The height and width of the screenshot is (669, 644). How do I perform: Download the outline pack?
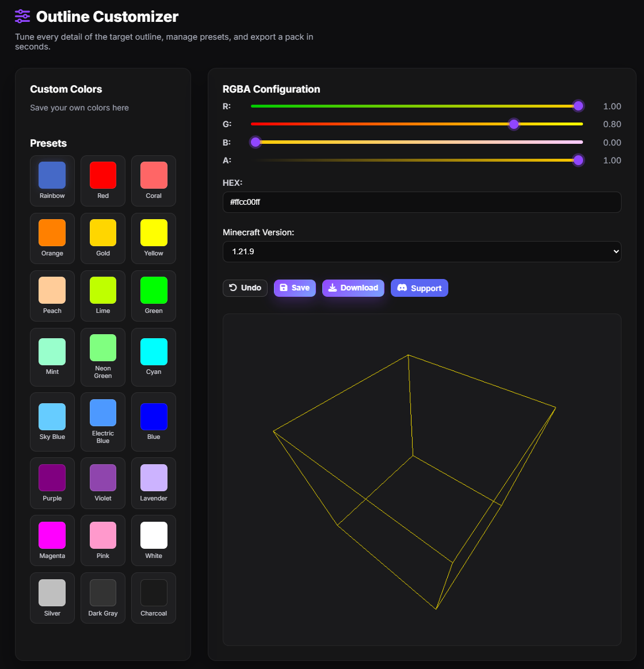pos(353,288)
